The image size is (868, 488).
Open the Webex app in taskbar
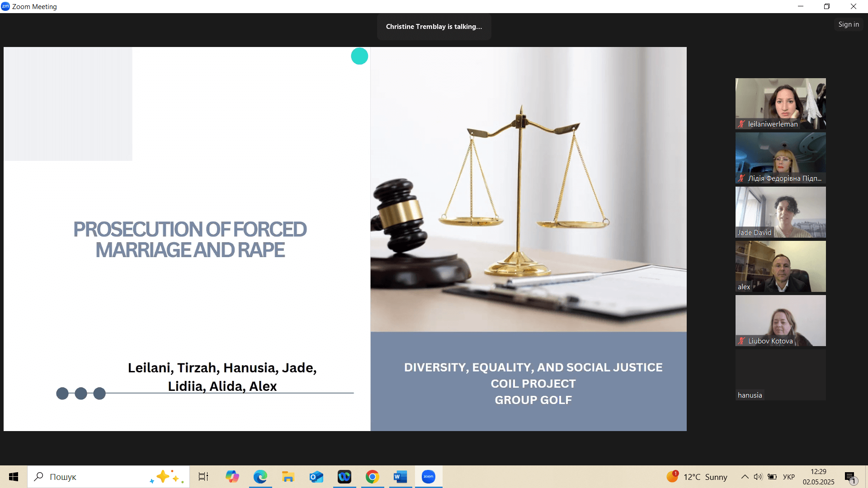point(344,477)
